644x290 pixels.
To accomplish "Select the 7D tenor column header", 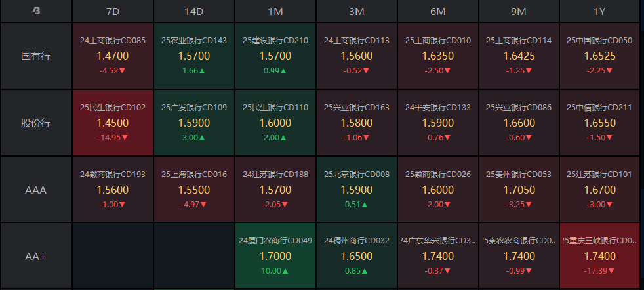I will tap(113, 11).
